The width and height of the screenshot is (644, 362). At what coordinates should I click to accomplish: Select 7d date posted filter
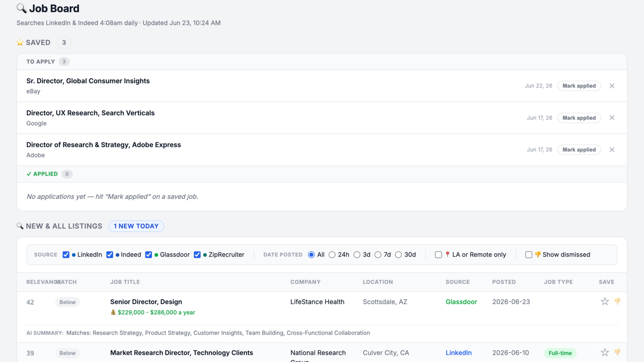[x=378, y=255]
